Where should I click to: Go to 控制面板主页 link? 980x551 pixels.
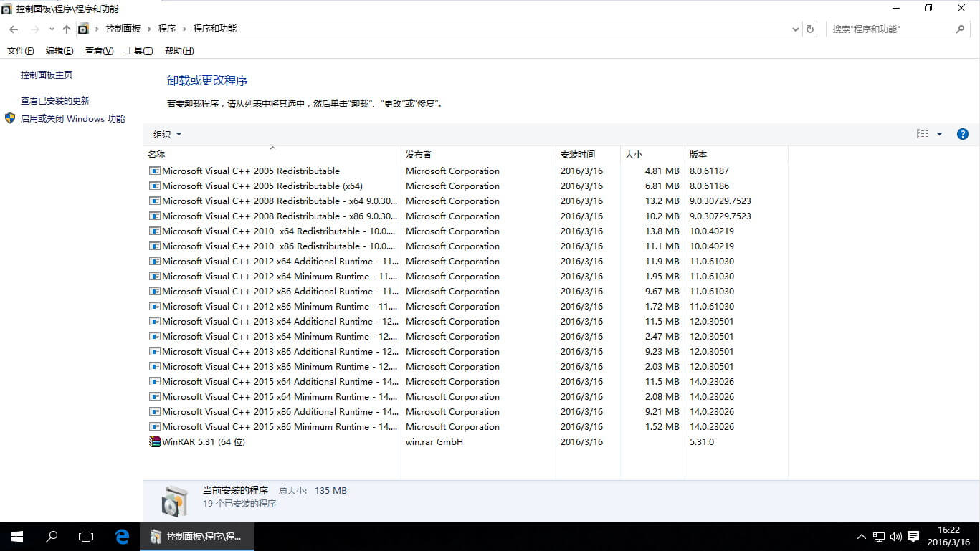click(x=47, y=75)
